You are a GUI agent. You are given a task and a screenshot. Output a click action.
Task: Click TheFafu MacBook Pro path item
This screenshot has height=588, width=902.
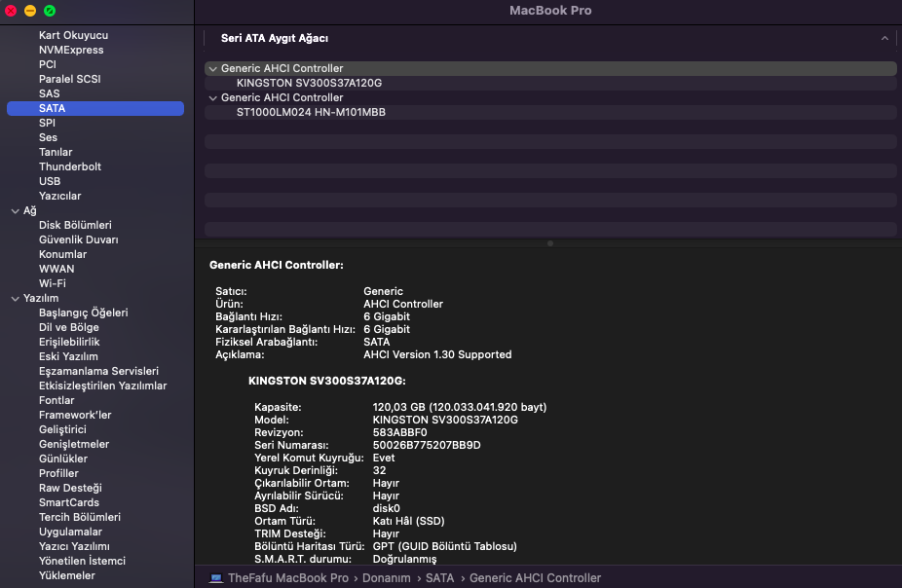[x=288, y=578]
